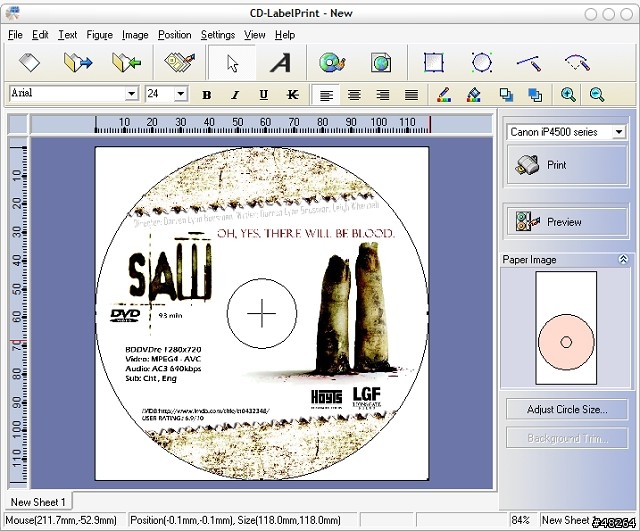Open the Settings menu
Screen dimensions: 640x531
[218, 35]
